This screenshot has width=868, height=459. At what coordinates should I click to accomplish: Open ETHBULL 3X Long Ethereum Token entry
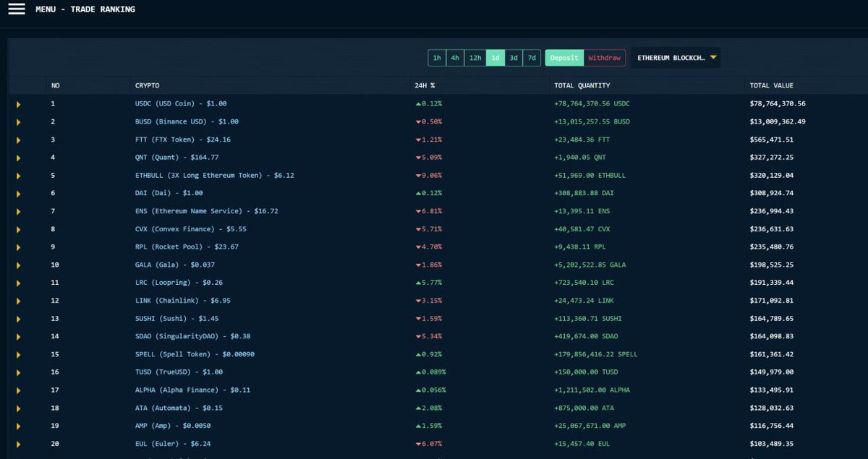click(214, 175)
